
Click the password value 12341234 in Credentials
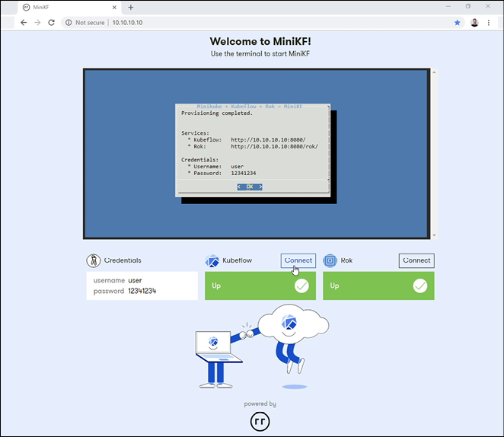[142, 291]
